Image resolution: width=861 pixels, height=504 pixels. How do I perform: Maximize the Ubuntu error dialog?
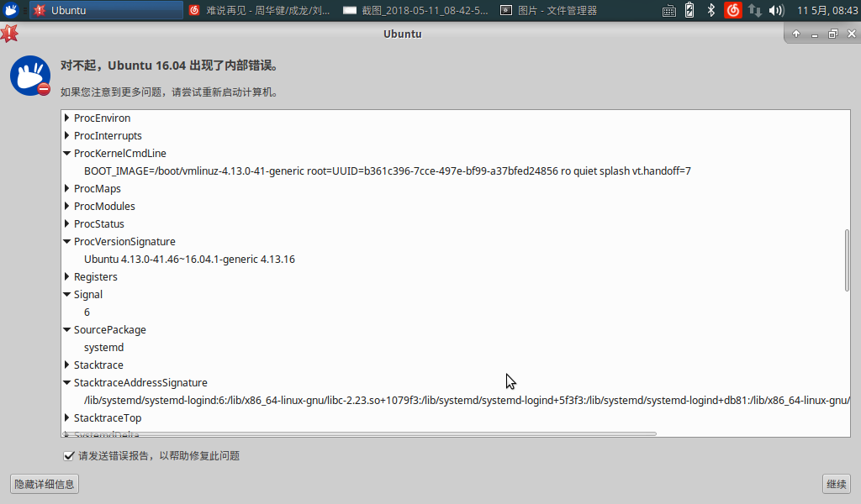833,34
